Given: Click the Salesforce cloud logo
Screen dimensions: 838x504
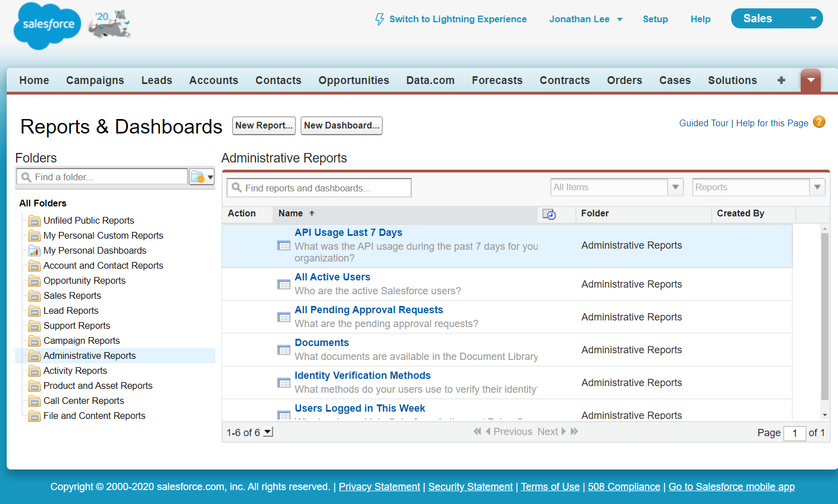Looking at the screenshot, I should [48, 26].
